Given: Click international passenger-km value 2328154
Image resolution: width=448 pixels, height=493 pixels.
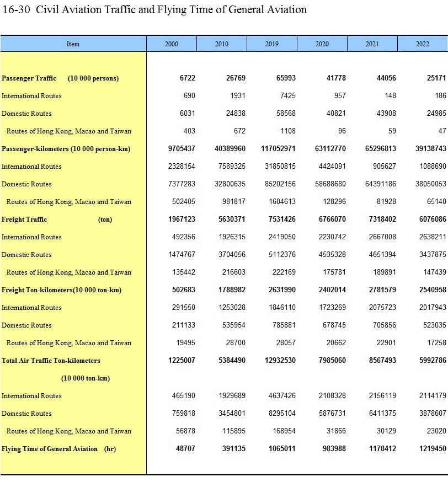Looking at the screenshot, I should 182,166.
